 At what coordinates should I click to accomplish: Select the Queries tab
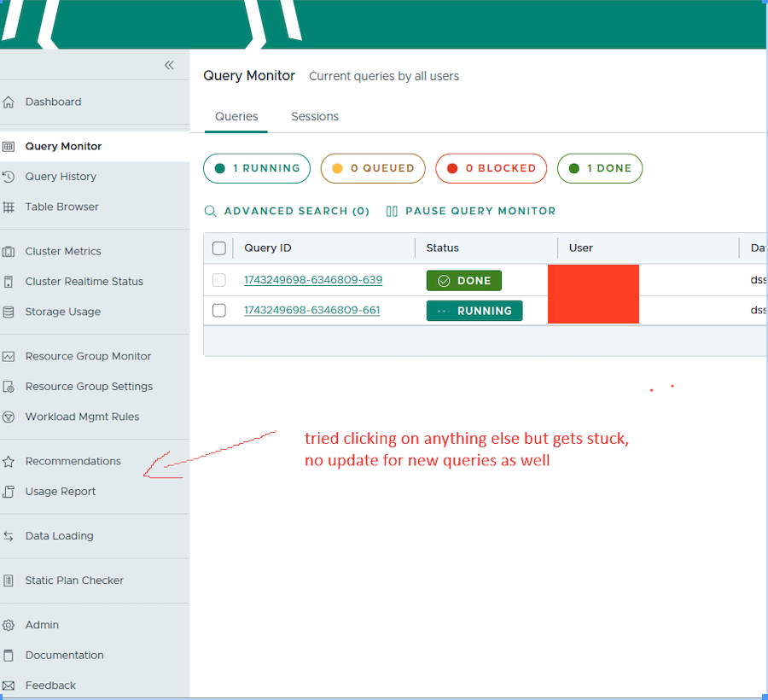236,117
